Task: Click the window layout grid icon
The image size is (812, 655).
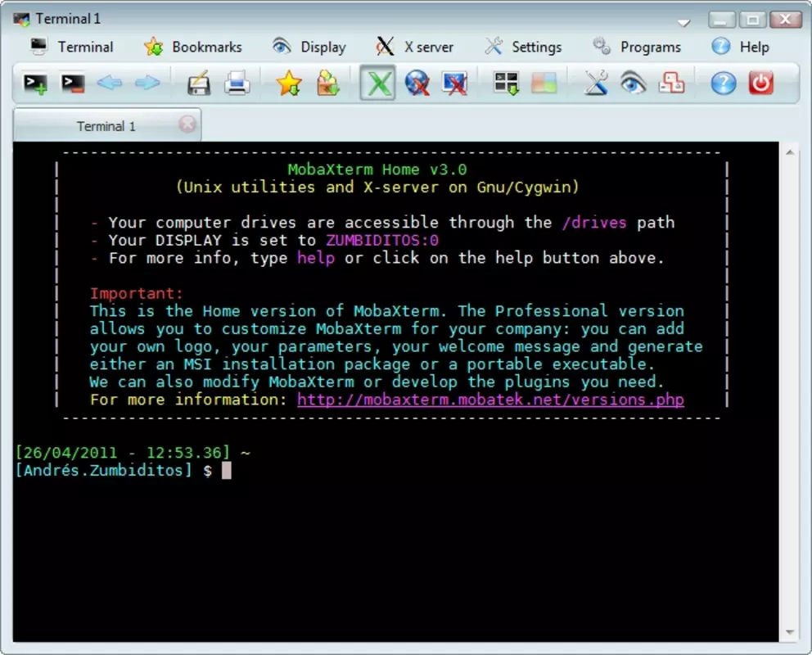Action: (507, 83)
